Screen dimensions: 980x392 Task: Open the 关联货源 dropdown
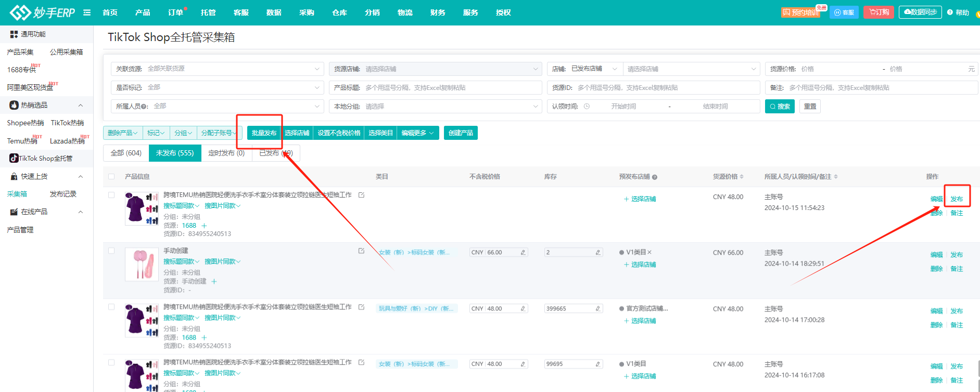(x=217, y=69)
